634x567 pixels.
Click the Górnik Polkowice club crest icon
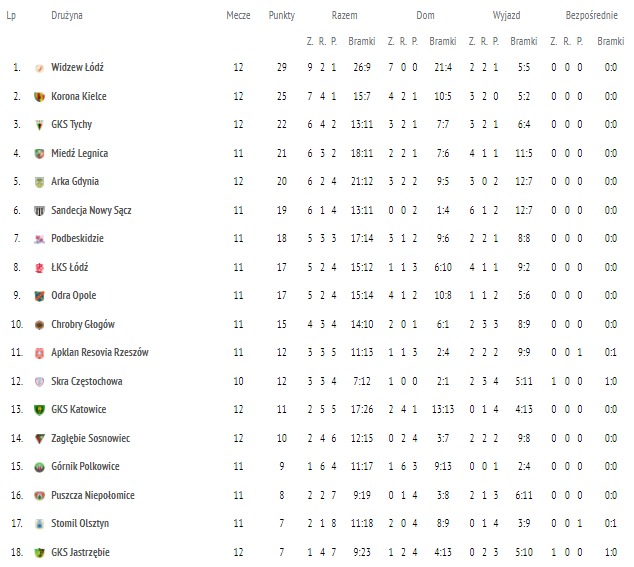tap(39, 467)
